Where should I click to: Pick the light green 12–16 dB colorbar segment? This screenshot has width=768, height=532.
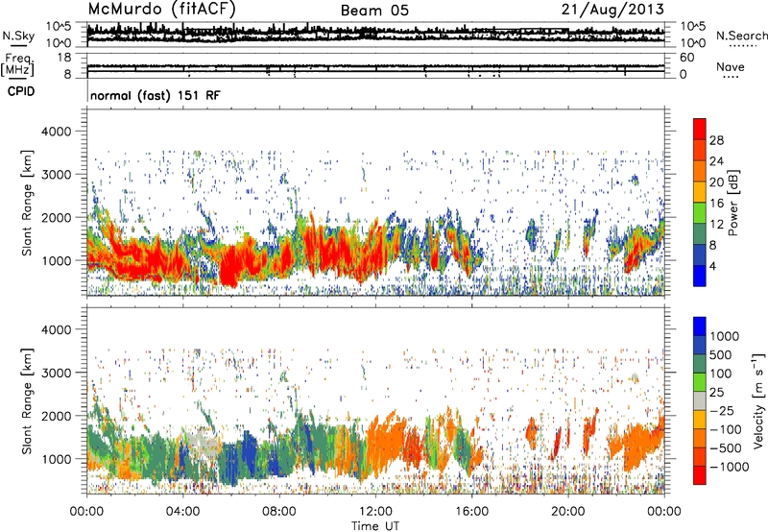coord(700,213)
